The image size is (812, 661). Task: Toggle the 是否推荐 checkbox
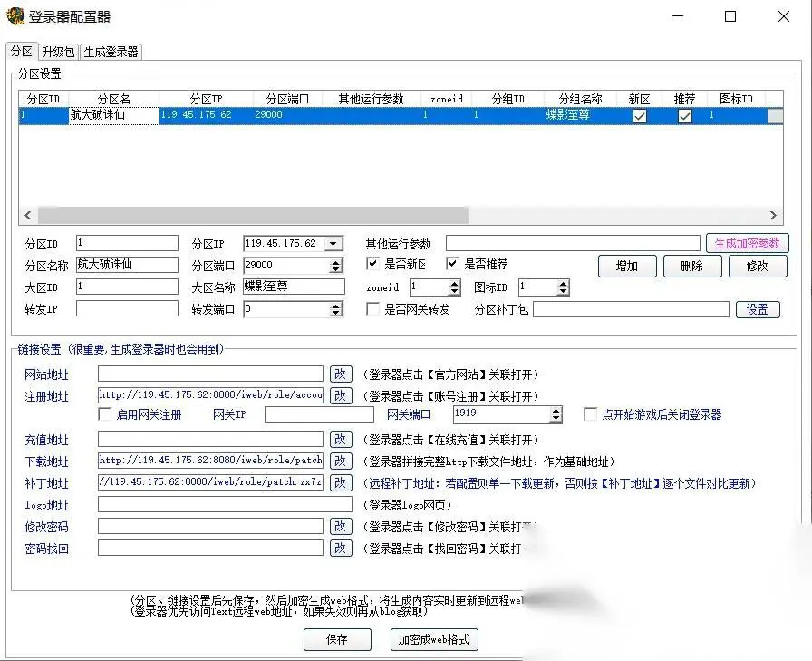452,264
